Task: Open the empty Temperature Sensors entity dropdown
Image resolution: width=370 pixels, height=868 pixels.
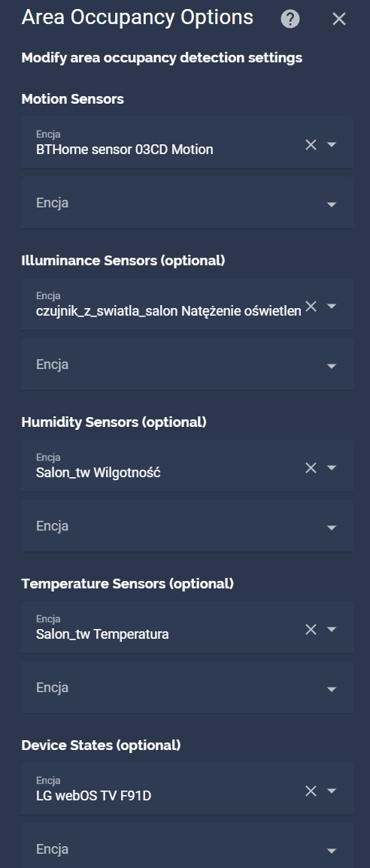Action: point(187,688)
